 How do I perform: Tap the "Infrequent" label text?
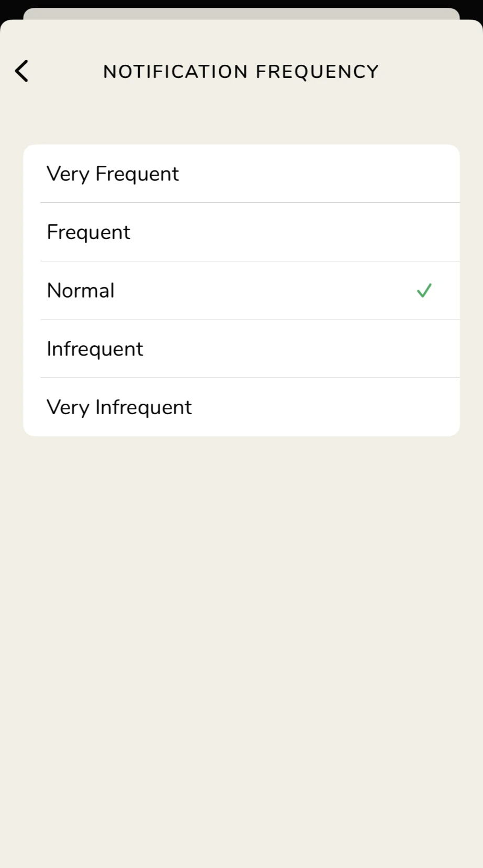(95, 349)
